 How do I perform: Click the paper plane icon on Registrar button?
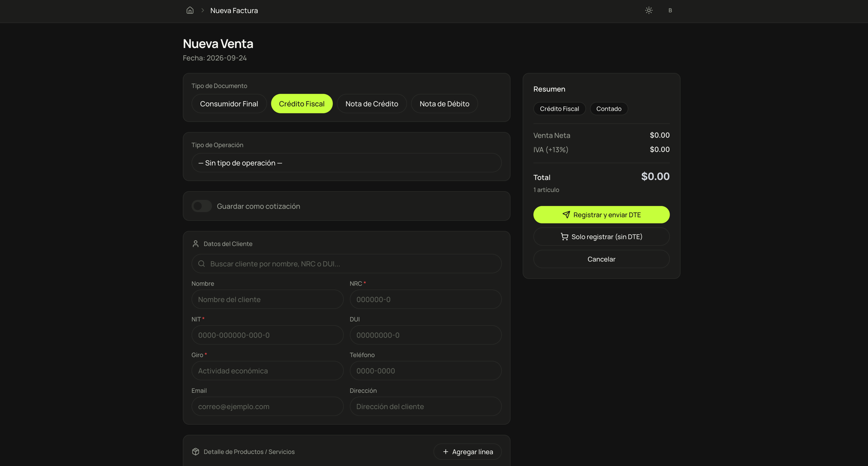(x=566, y=214)
